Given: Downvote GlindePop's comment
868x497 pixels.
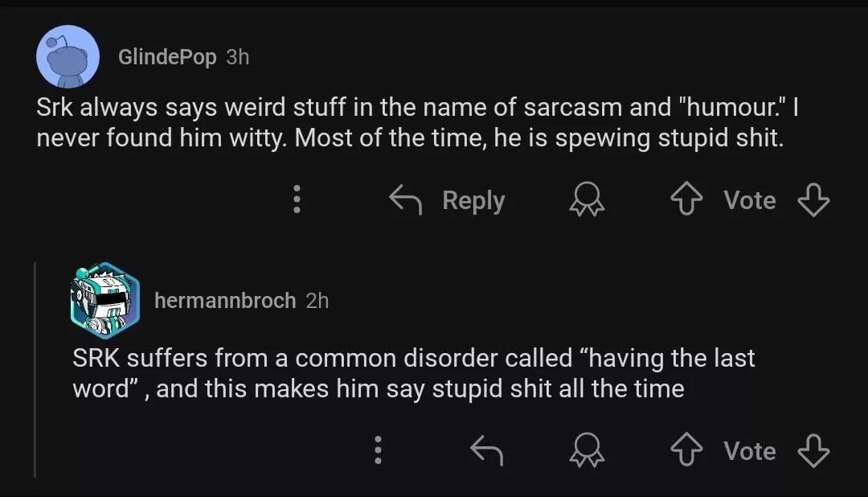Looking at the screenshot, I should click(813, 200).
